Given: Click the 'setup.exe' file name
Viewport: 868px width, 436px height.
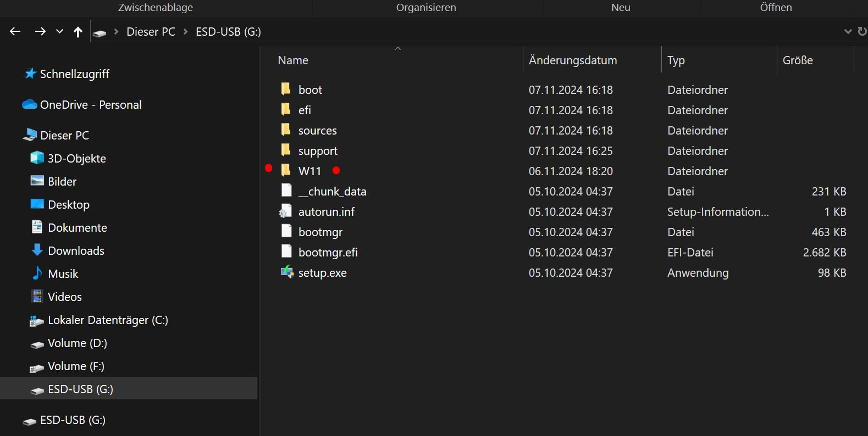Looking at the screenshot, I should coord(322,273).
